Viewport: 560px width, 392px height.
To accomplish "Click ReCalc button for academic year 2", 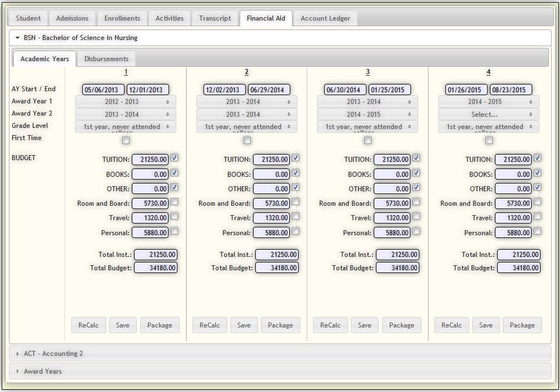I will click(x=210, y=325).
